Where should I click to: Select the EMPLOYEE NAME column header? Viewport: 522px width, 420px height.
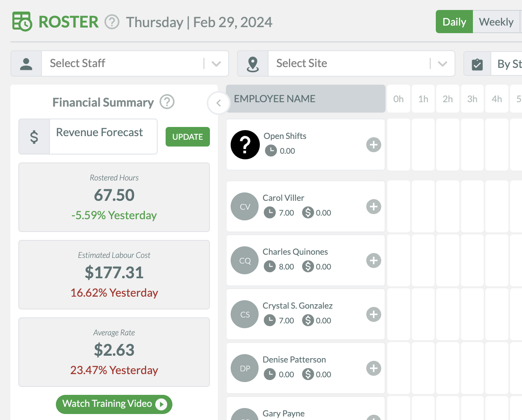pos(306,99)
